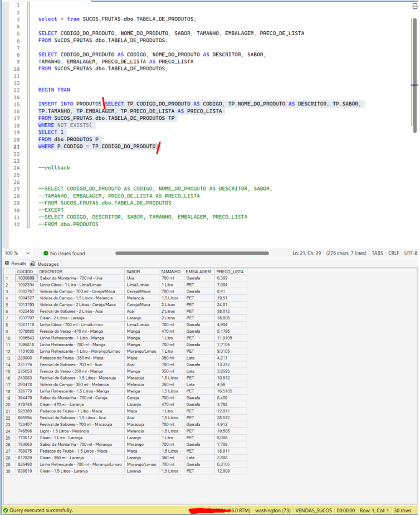Click CODIGO cell 1002767
Screen dimensions: 420x515
tap(26, 291)
